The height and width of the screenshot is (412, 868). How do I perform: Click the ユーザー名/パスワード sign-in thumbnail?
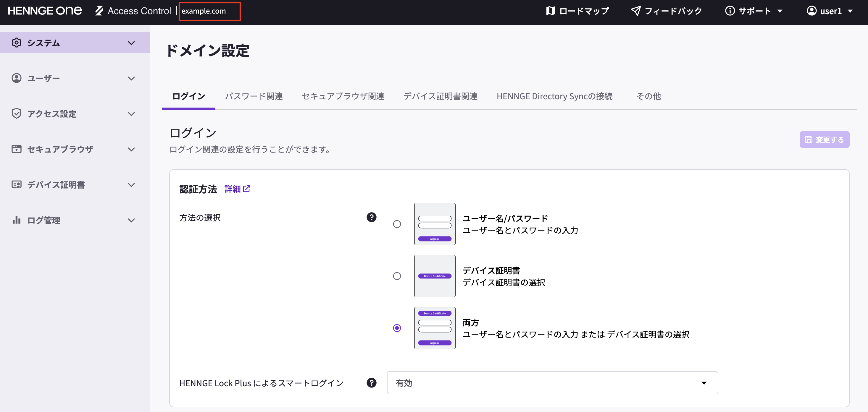click(435, 224)
